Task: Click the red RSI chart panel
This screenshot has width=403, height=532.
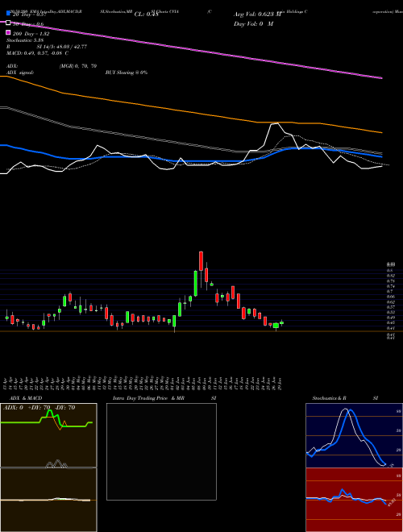Action: (354, 500)
